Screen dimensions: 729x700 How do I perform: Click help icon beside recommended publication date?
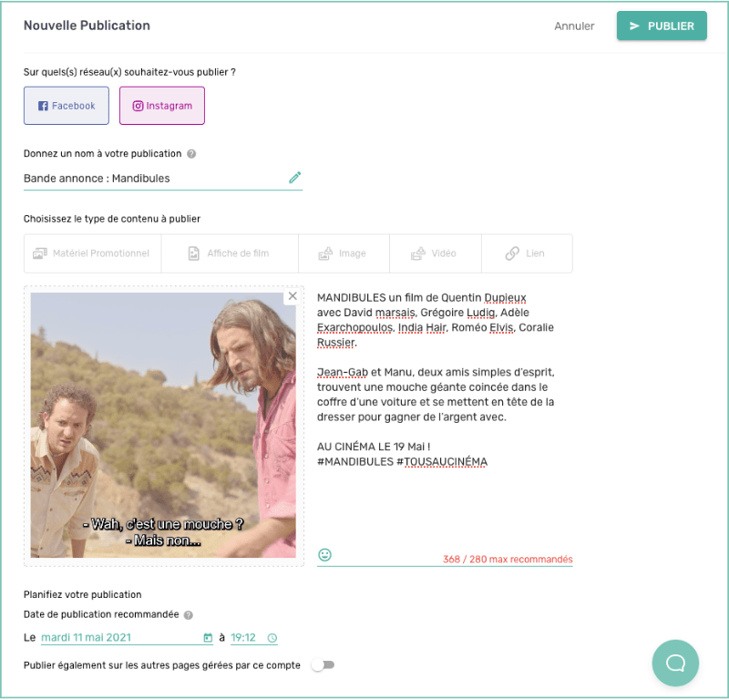click(x=188, y=615)
